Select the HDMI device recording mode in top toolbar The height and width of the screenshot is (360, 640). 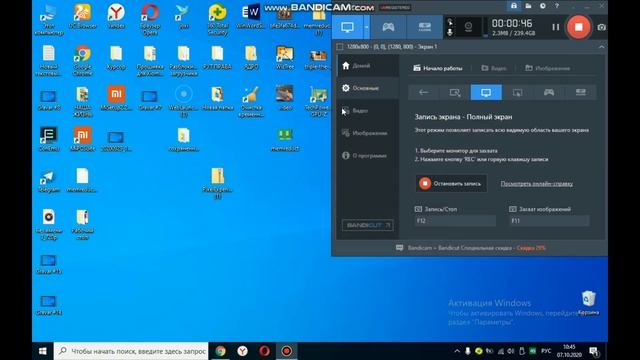click(424, 27)
